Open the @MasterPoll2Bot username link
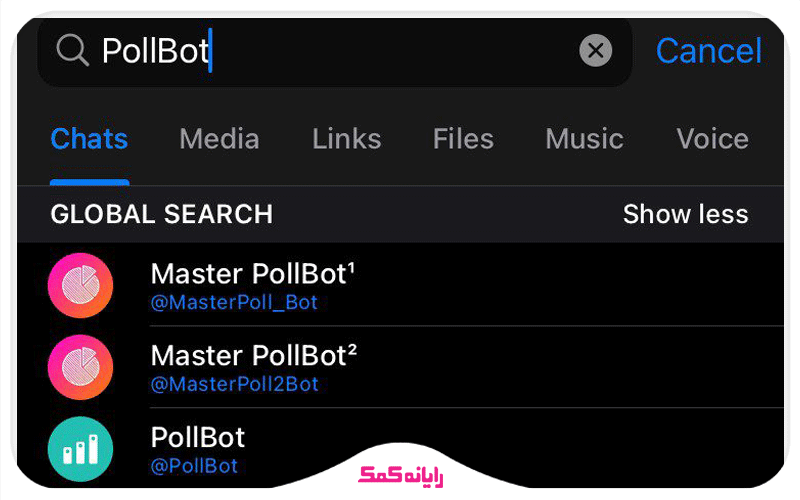800x500 pixels. pyautogui.click(x=234, y=384)
